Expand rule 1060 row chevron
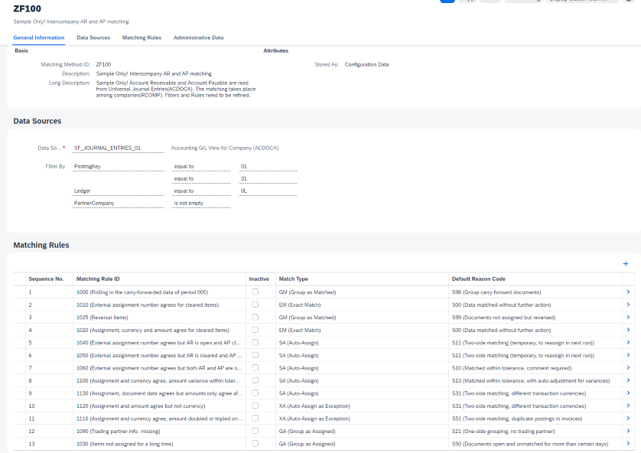641x453 pixels. click(628, 368)
